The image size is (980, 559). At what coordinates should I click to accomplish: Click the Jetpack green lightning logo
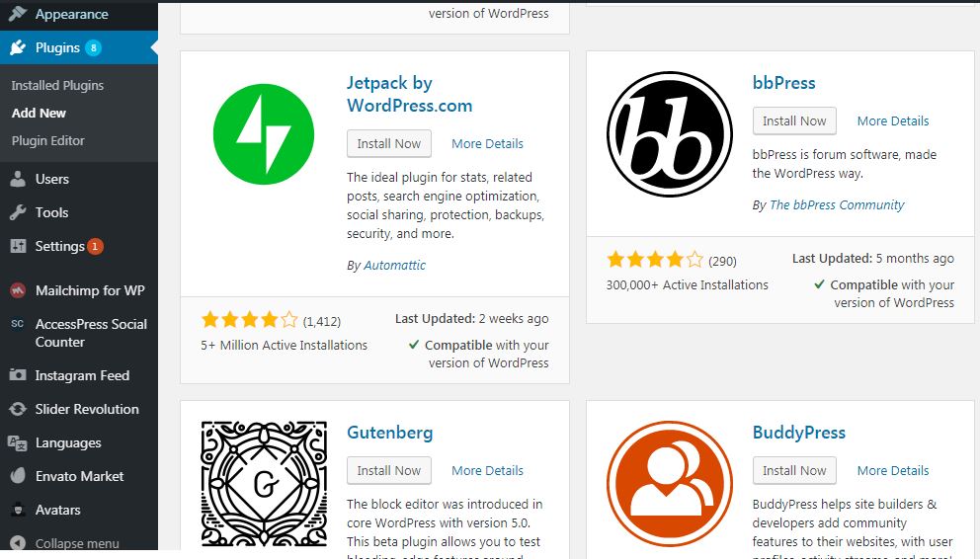click(264, 134)
